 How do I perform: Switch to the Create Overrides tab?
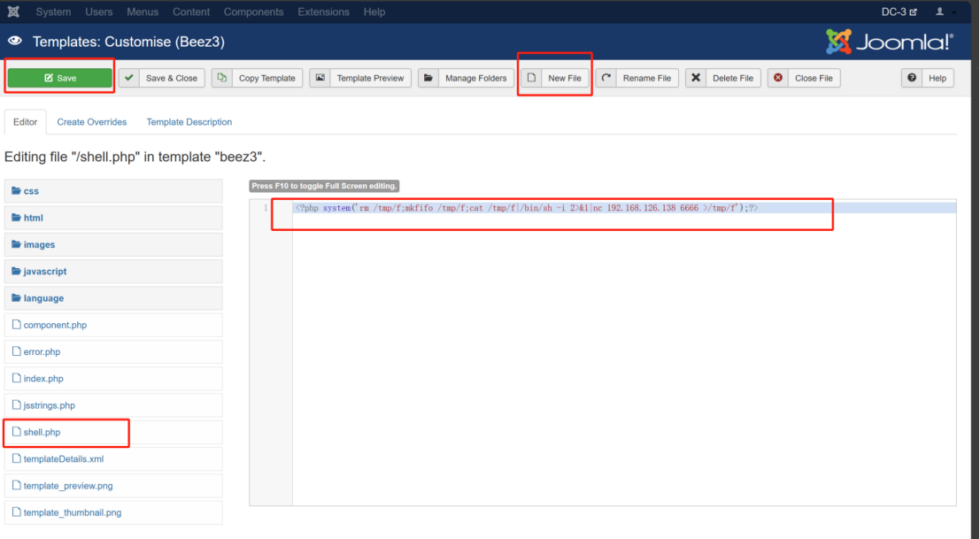click(x=92, y=122)
